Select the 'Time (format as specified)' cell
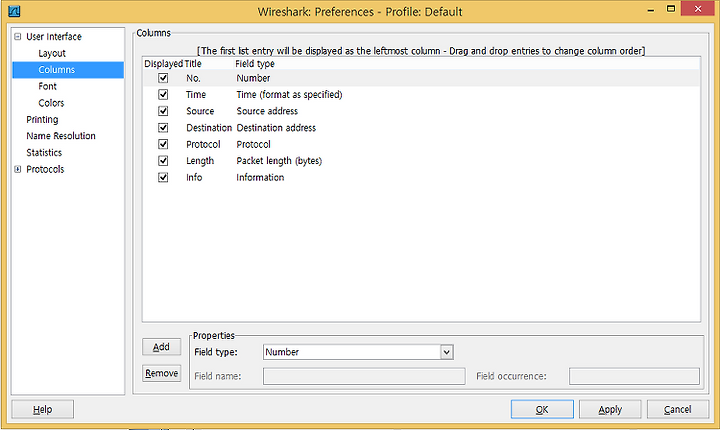The width and height of the screenshot is (720, 430). pyautogui.click(x=289, y=95)
